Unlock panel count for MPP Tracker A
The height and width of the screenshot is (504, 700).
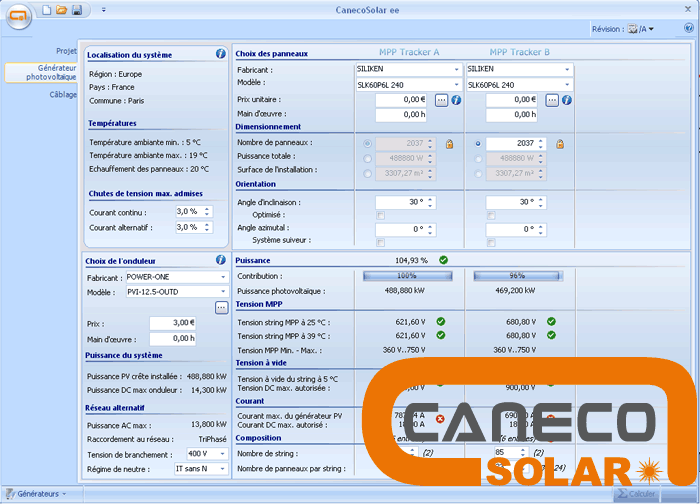click(450, 144)
